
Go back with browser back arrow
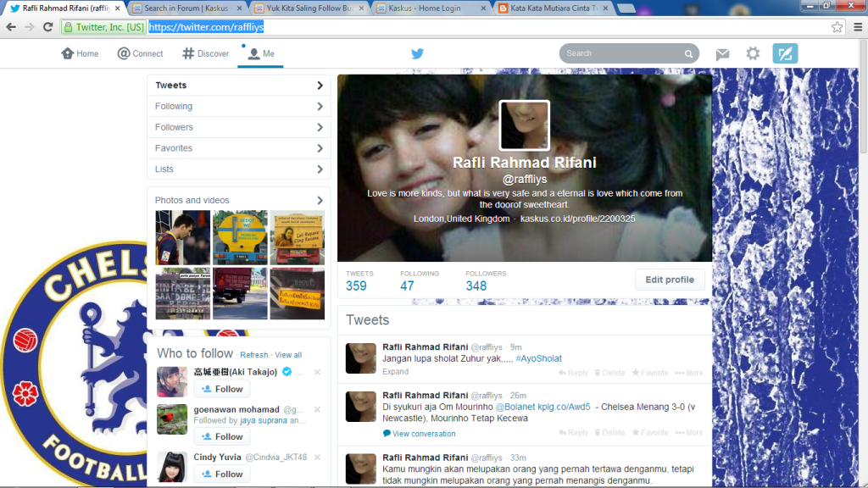11,27
